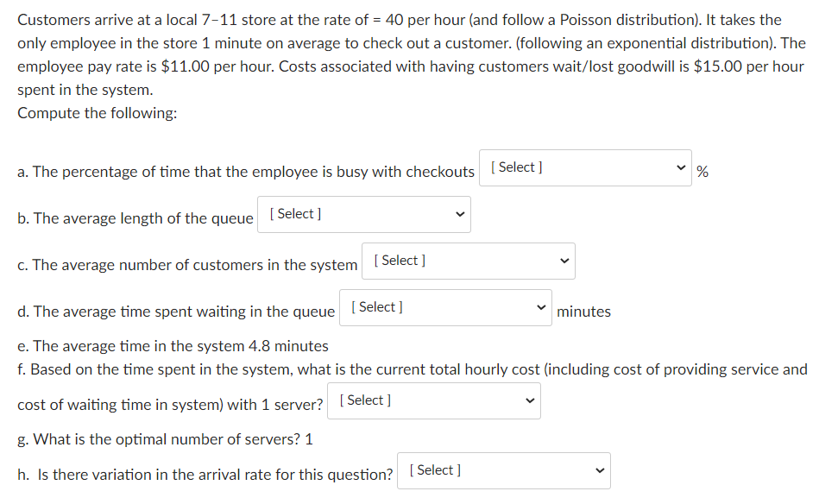Screen dimensions: 819x504
Task: Click the question h arrival rate label text
Action: [x=205, y=475]
